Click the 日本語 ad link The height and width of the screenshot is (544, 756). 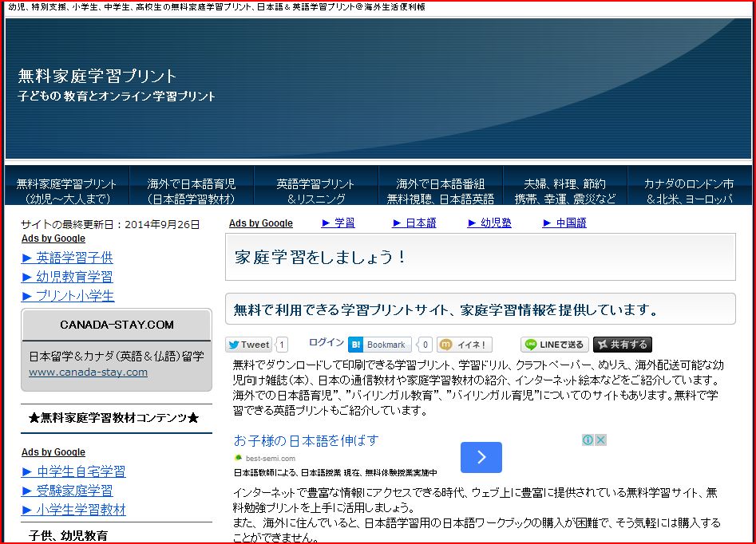tap(414, 223)
